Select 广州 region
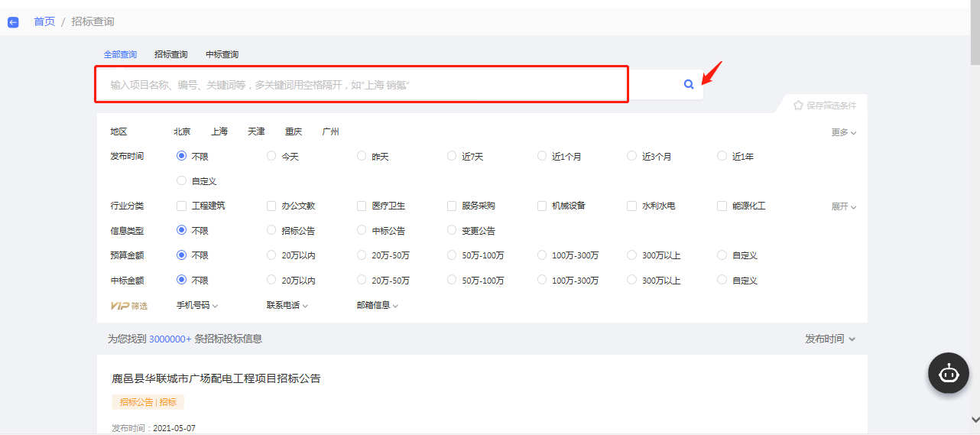980x435 pixels. [330, 131]
